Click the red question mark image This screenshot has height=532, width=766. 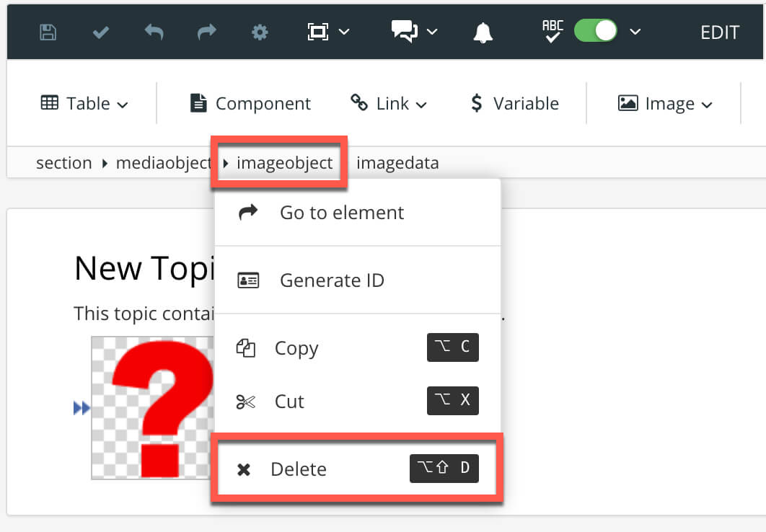(x=151, y=407)
